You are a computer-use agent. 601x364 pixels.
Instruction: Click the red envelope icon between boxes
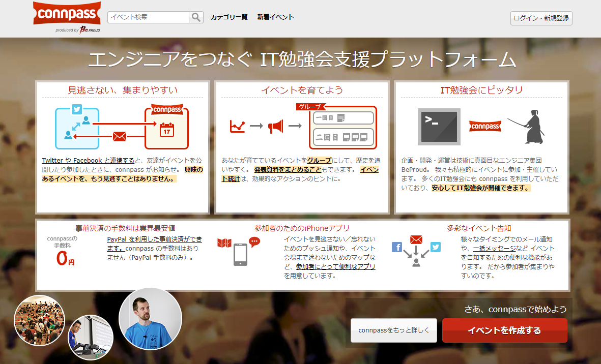click(x=120, y=136)
